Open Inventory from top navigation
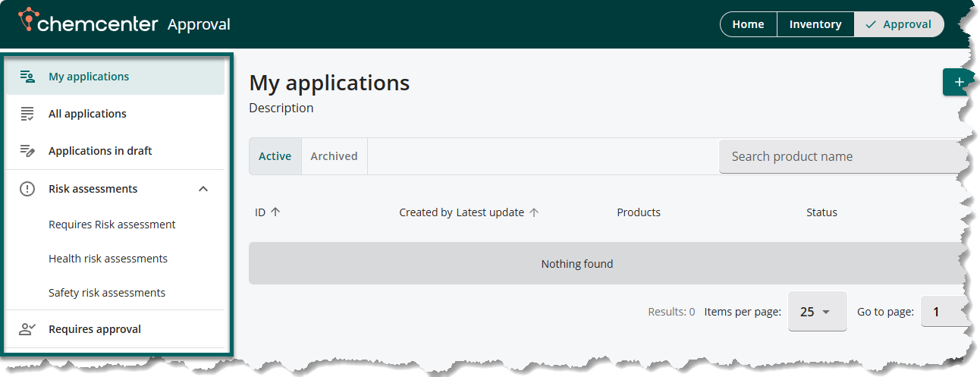Image resolution: width=980 pixels, height=377 pixels. 815,24
